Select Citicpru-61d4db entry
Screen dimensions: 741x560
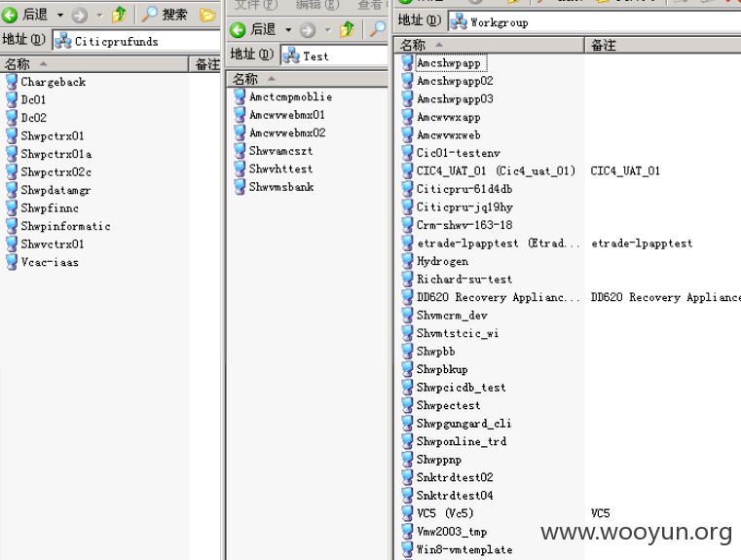464,189
